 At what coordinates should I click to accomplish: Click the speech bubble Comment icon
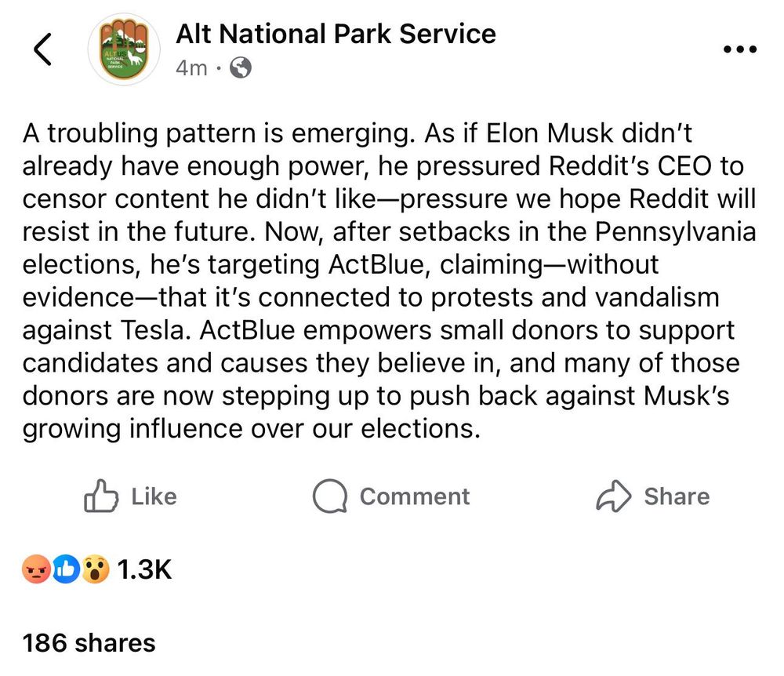(329, 496)
